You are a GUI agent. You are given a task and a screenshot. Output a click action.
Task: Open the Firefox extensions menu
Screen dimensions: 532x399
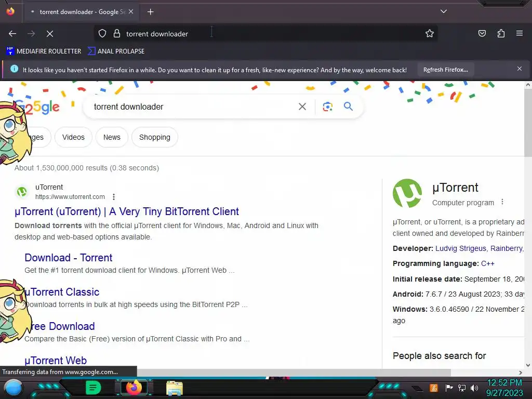point(501,34)
